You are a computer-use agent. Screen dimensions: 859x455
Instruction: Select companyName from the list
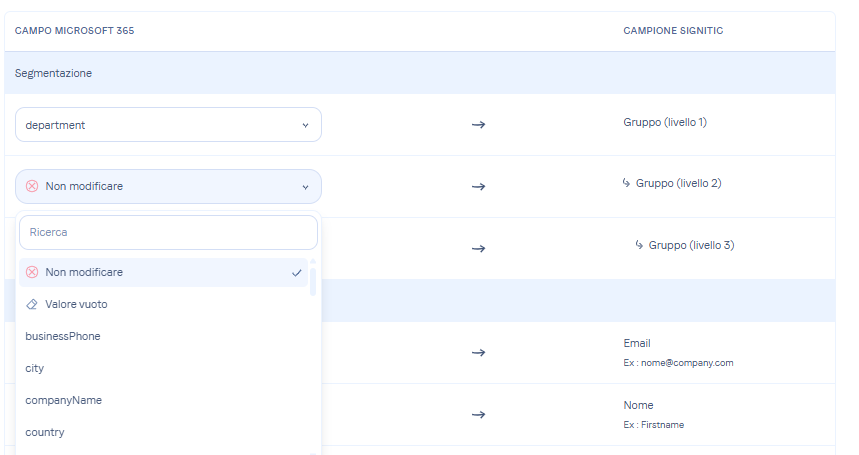64,400
